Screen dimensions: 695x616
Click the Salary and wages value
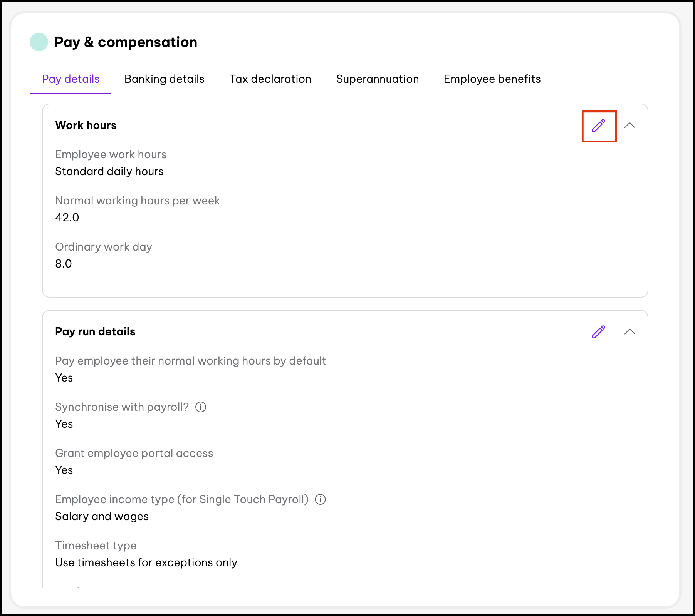[x=102, y=516]
